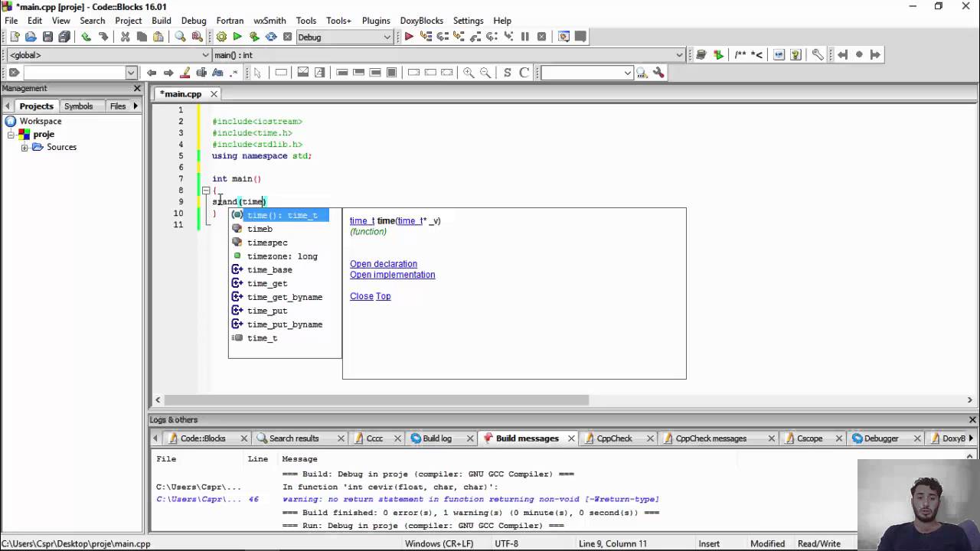This screenshot has height=551, width=980.
Task: Click the DoxyBlocks block comment icon
Action: tap(740, 54)
